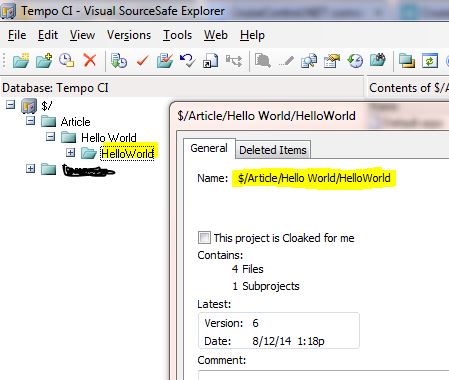Click the dialog title '$/Article/Hello World/HelloWorld'
Screen dimensions: 449x380
tap(267, 116)
